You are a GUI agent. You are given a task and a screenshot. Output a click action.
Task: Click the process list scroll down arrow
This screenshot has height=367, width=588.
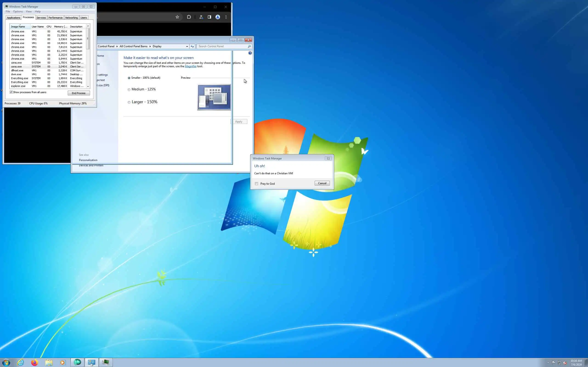[x=88, y=86]
